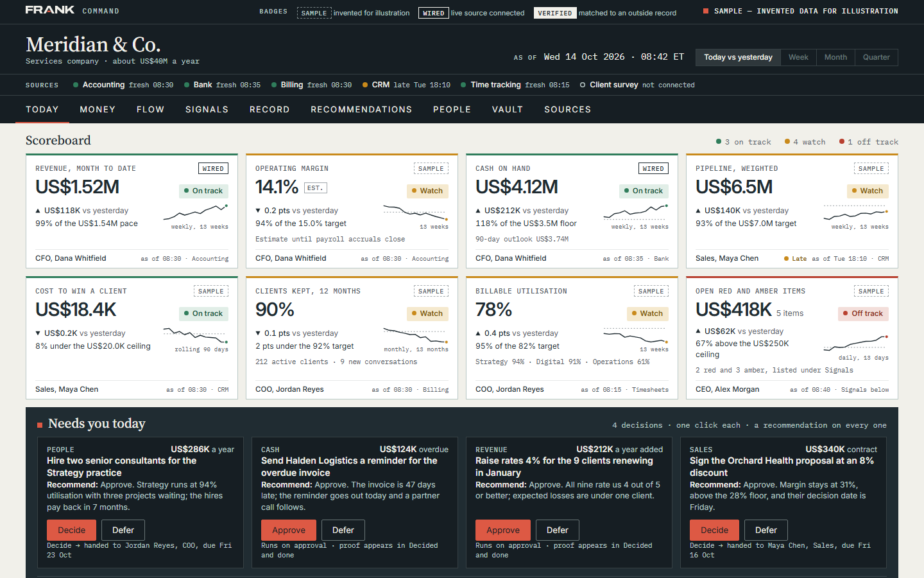
Task: Click the Meridian & Co. company title
Action: (93, 44)
